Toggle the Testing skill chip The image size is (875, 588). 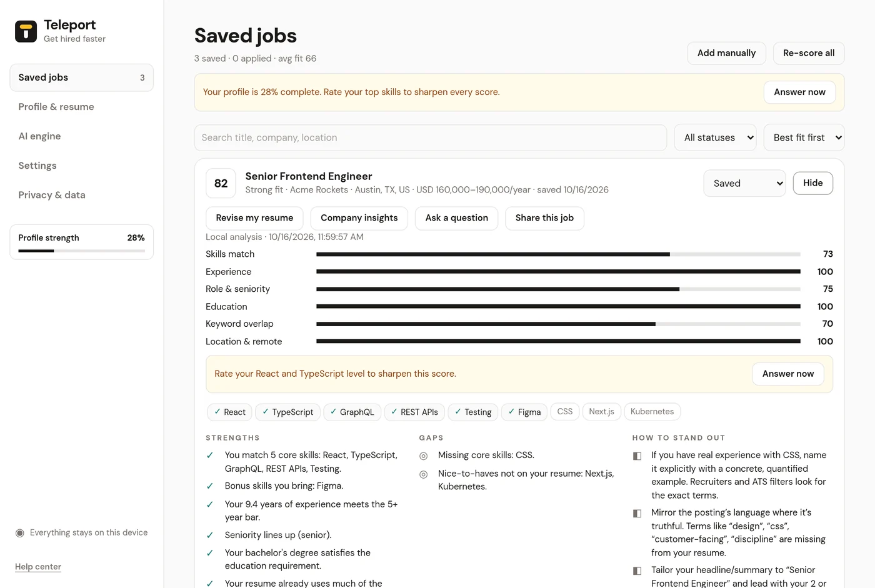(473, 412)
